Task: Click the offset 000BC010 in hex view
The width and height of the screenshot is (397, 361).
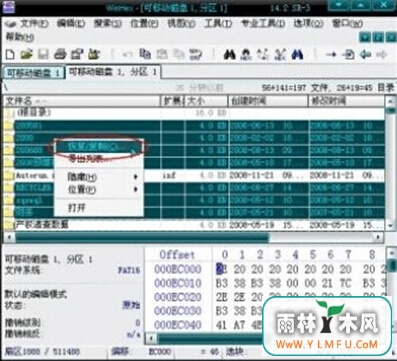Action: [x=178, y=283]
